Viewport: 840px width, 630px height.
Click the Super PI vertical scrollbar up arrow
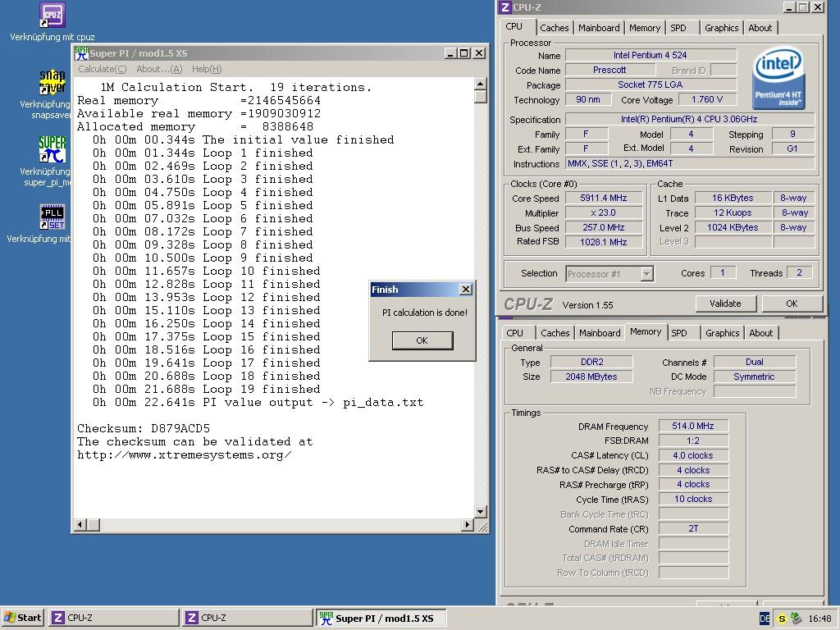(480, 84)
